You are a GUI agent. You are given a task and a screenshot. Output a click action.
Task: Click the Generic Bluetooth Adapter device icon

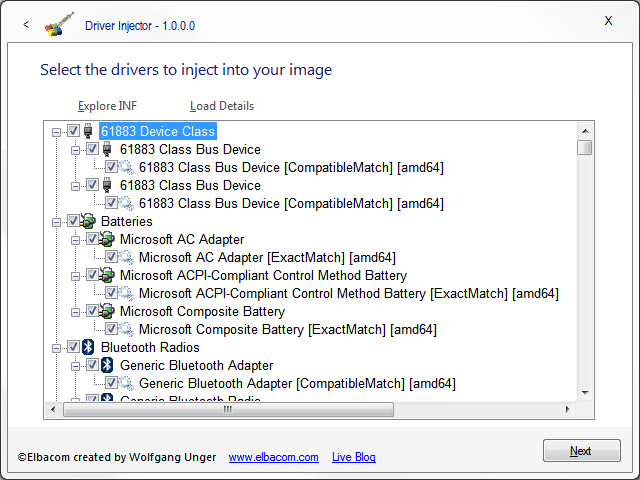(107, 365)
